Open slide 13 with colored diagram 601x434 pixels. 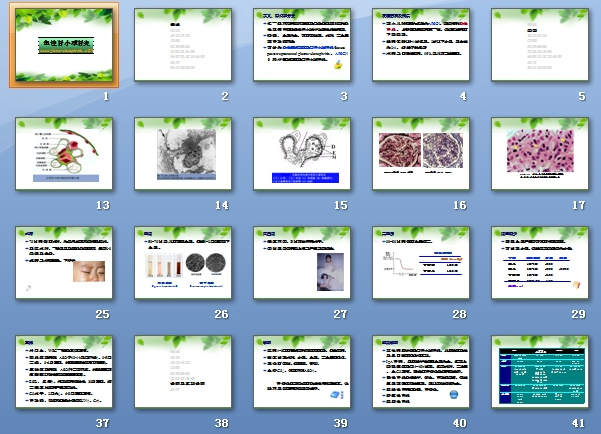coord(64,154)
